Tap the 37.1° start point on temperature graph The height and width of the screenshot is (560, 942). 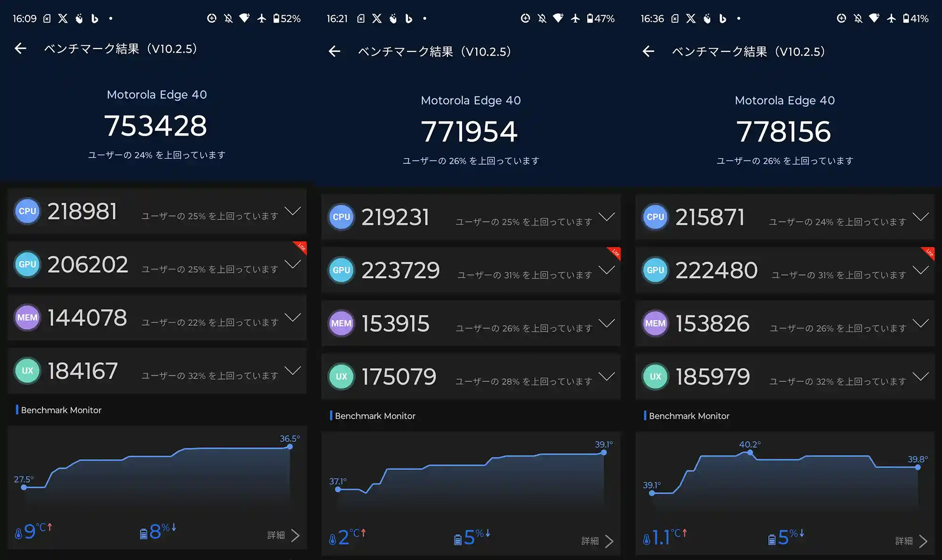[338, 489]
